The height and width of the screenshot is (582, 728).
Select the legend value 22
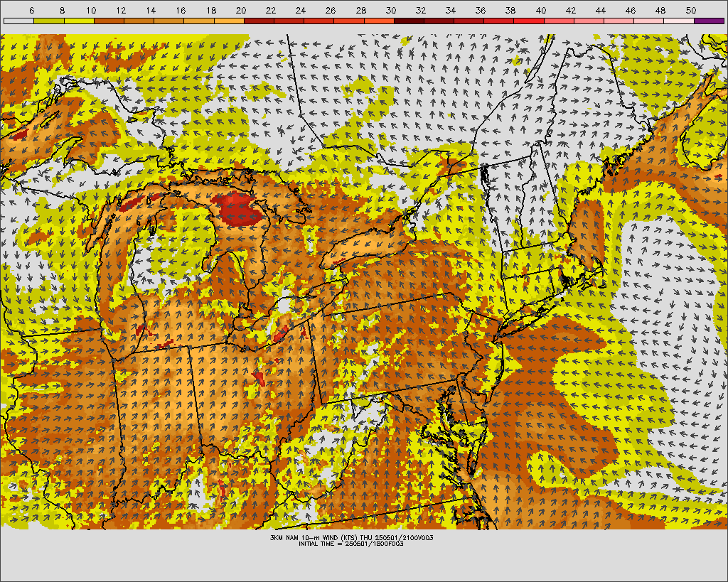[271, 10]
